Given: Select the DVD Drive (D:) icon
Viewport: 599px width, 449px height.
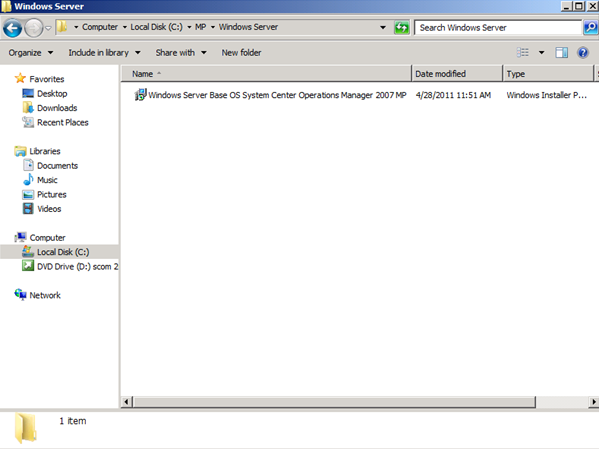Looking at the screenshot, I should pyautogui.click(x=28, y=266).
